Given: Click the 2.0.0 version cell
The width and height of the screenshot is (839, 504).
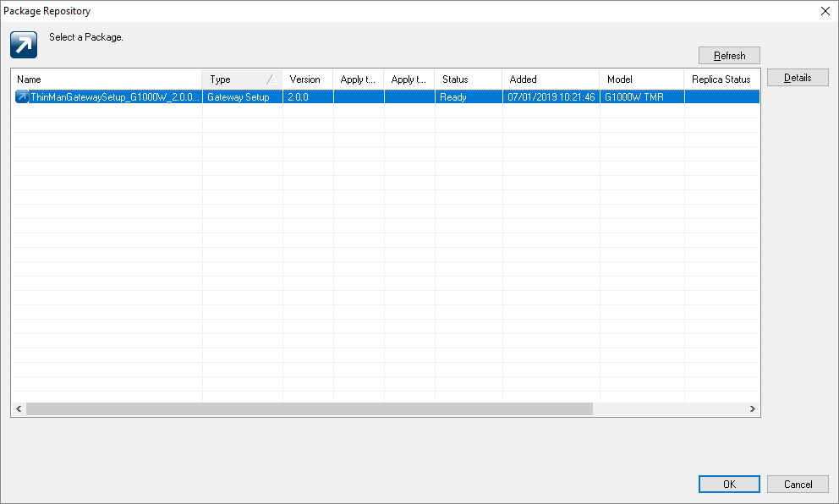Looking at the screenshot, I should click(308, 97).
